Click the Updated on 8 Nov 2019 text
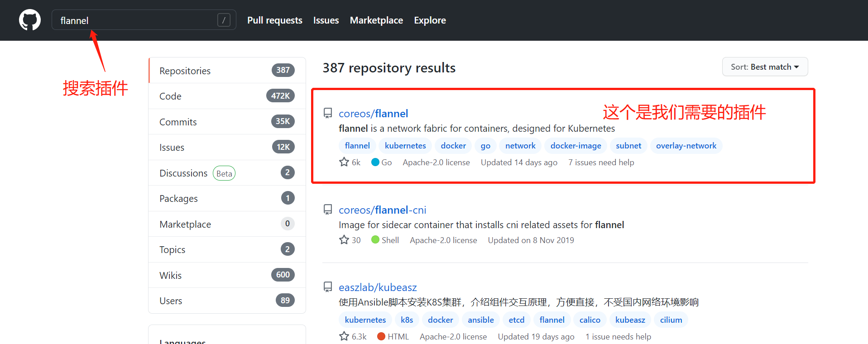This screenshot has width=868, height=344. 531,240
